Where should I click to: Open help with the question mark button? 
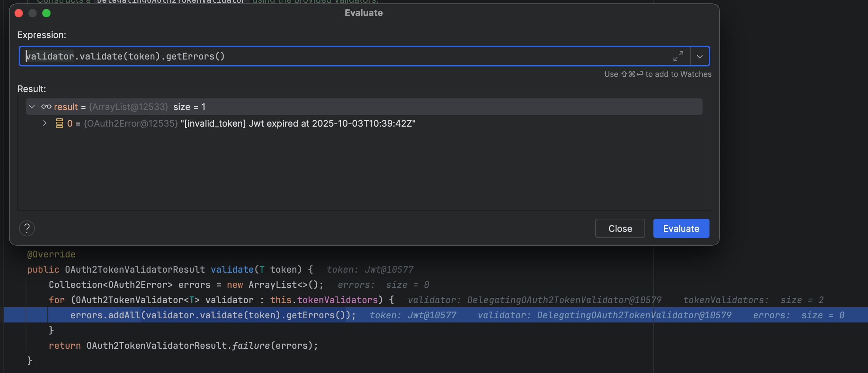(x=27, y=228)
